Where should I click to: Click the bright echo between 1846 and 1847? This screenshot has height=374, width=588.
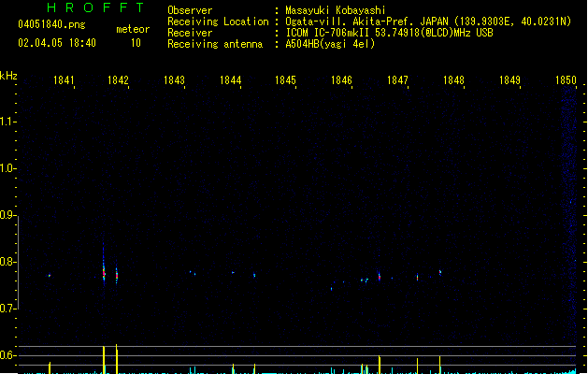click(x=380, y=277)
